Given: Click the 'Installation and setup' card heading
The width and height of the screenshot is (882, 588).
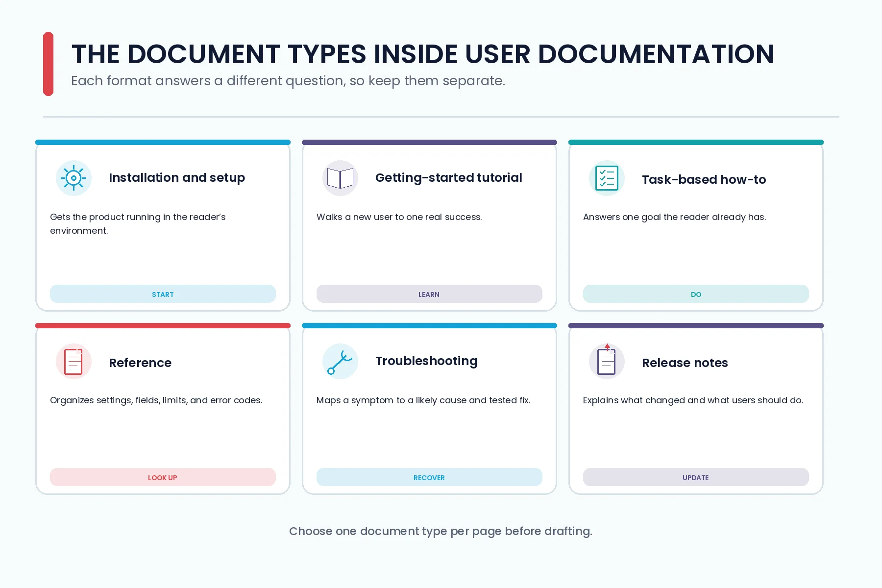Looking at the screenshot, I should (x=177, y=177).
